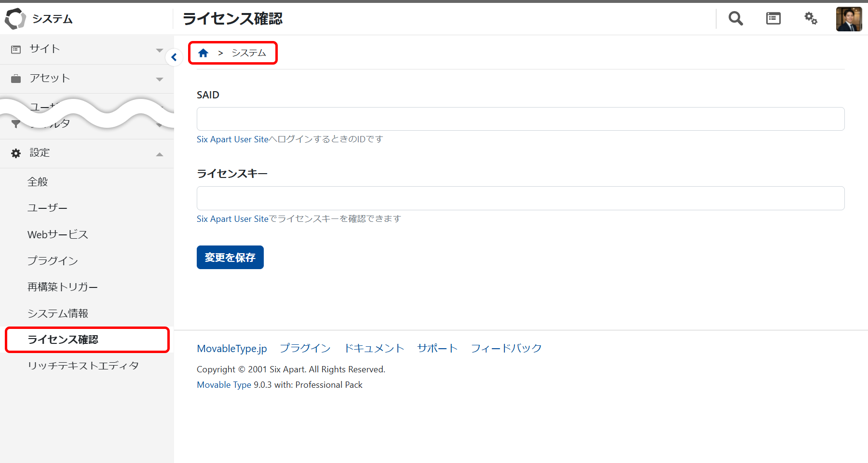This screenshot has height=463, width=868.
Task: Click the Movable Type logo
Action: tap(15, 19)
